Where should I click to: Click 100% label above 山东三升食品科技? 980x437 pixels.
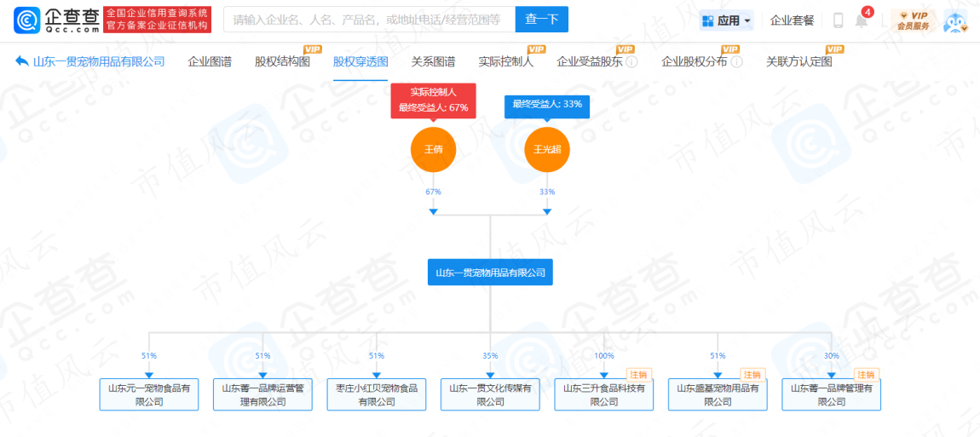coord(603,356)
